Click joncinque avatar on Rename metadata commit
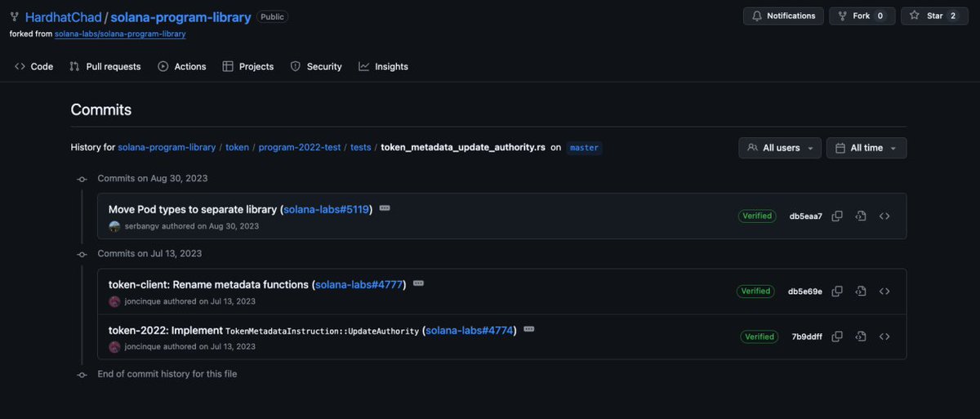Viewport: 980px width, 419px height. 114,301
